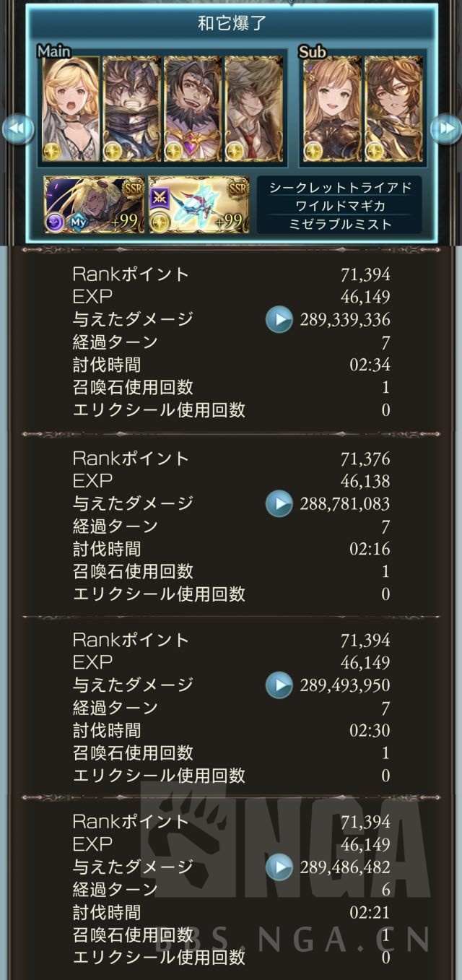Open the SSR main weapon thumbnail
This screenshot has height=980, width=462.
pos(199,205)
